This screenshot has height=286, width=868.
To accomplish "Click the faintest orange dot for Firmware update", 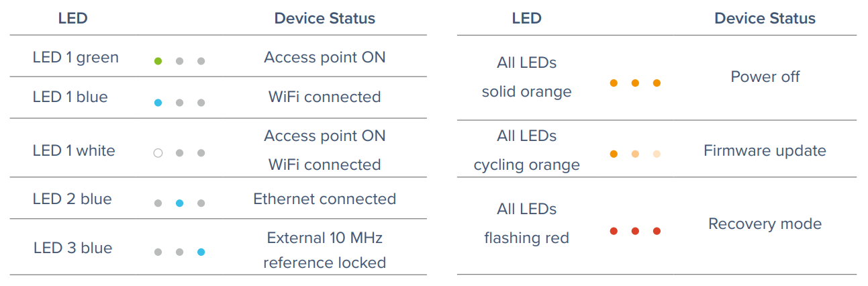I will point(657,154).
